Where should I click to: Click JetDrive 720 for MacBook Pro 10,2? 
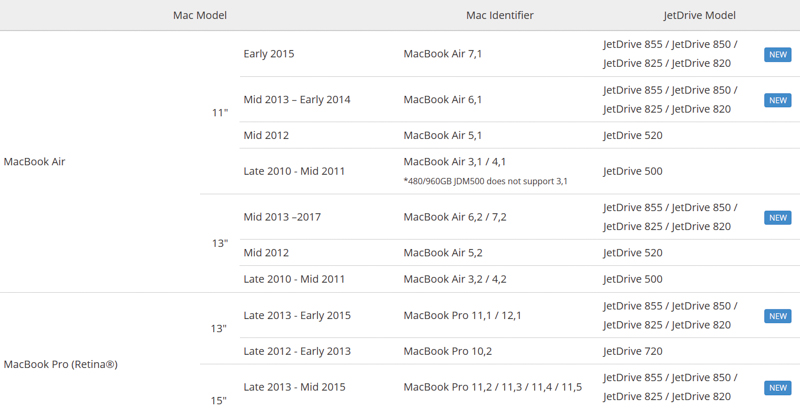(x=632, y=351)
